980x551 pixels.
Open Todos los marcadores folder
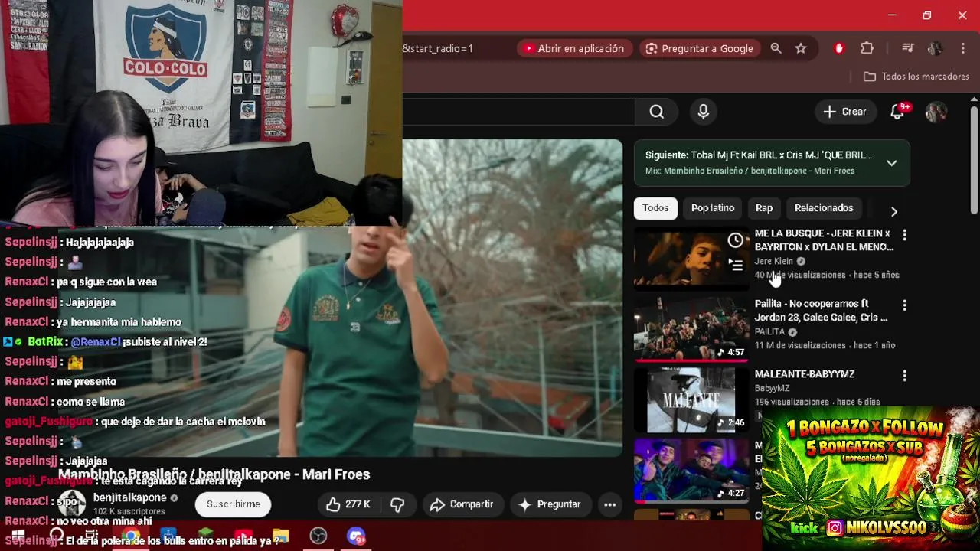tap(916, 77)
